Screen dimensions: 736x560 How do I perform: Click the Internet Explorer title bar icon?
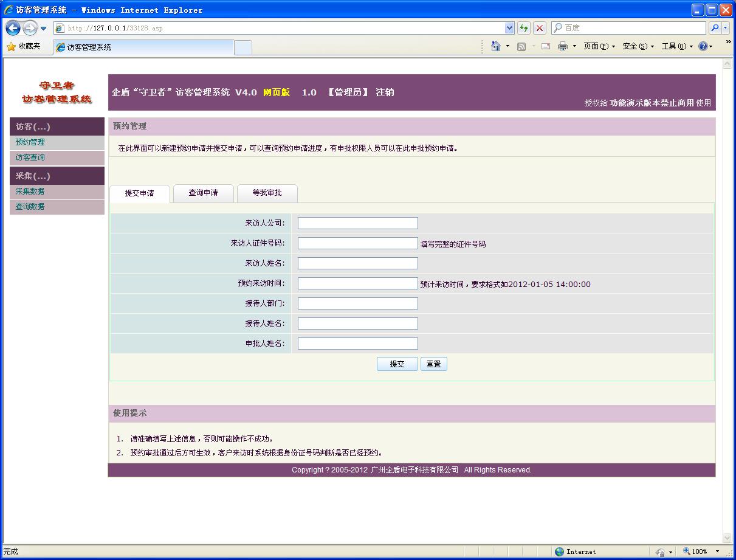(x=9, y=10)
